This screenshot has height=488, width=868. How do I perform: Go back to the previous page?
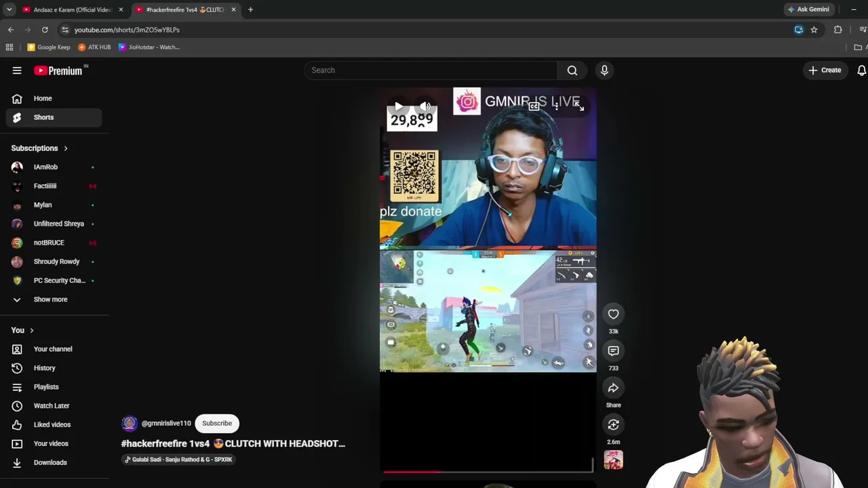click(11, 30)
